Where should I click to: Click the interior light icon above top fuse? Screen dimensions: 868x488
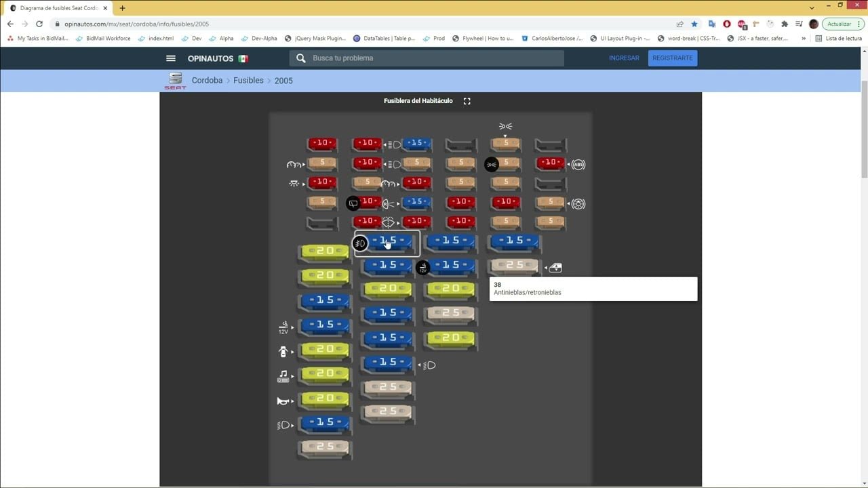(505, 126)
